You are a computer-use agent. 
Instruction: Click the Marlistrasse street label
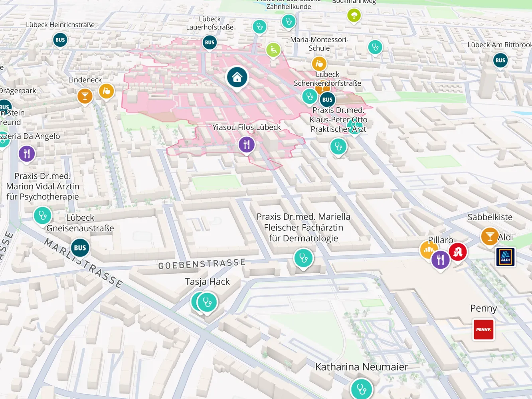[x=83, y=263]
